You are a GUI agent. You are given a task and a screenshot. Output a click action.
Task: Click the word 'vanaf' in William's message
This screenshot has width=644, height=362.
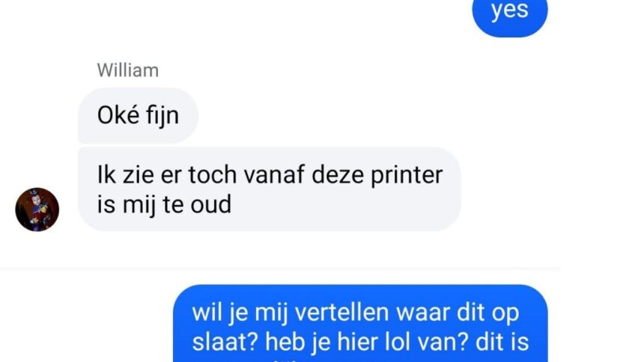pos(274,175)
